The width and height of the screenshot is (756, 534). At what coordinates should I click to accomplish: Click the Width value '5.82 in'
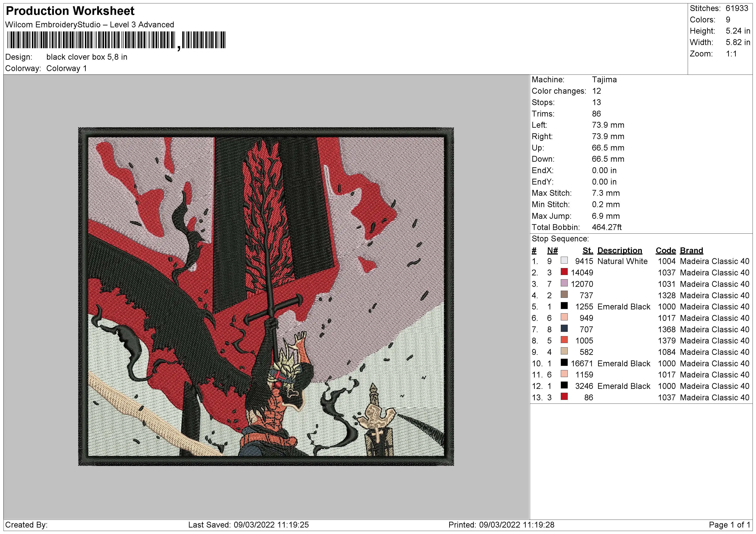click(x=738, y=42)
